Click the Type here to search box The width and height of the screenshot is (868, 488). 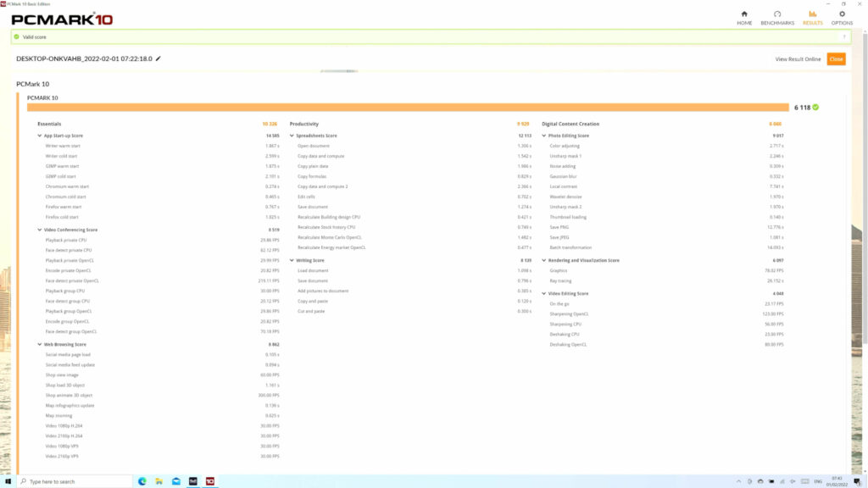(75, 481)
